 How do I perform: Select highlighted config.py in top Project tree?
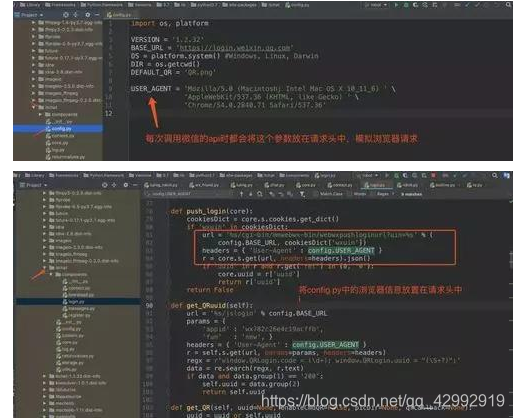click(x=58, y=128)
